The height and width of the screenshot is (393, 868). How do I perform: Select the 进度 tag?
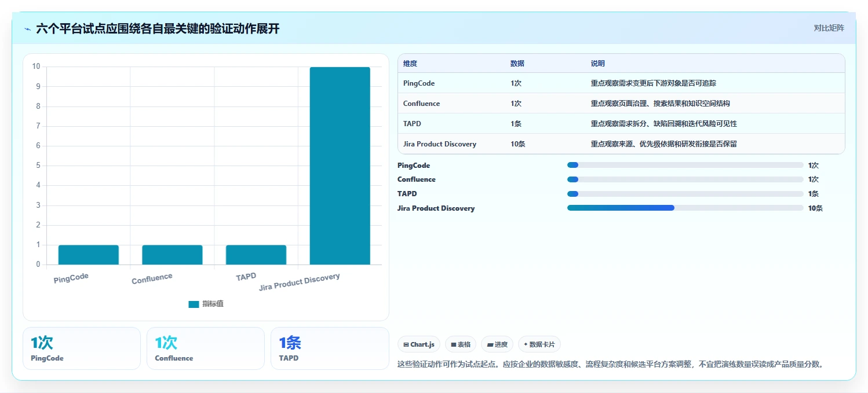(x=497, y=344)
